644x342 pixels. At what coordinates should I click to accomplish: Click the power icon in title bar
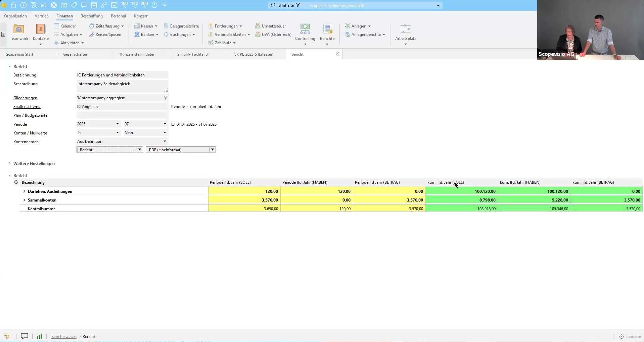(154, 5)
